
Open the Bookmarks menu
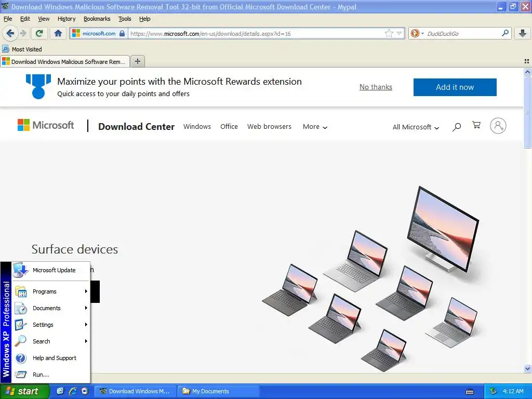coord(97,19)
